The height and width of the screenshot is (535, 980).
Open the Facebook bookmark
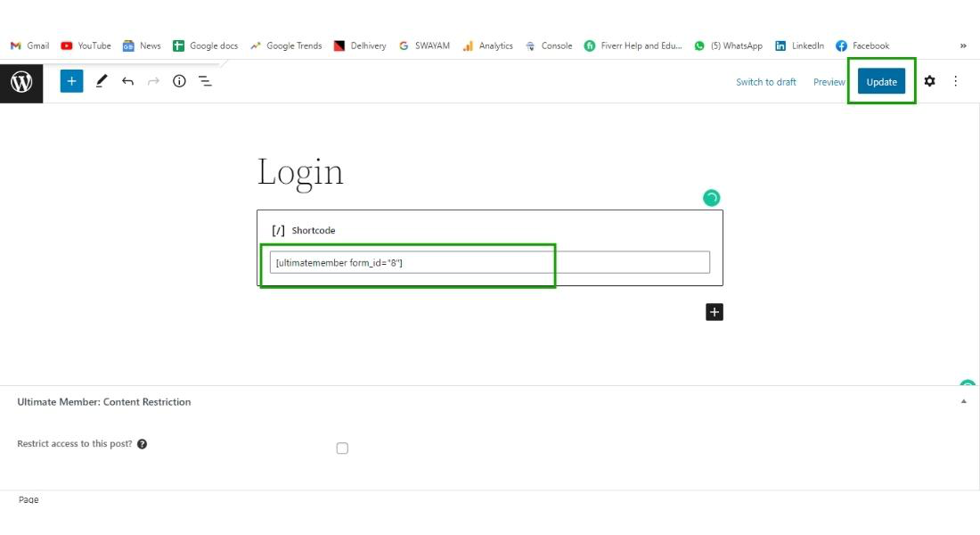tap(862, 45)
